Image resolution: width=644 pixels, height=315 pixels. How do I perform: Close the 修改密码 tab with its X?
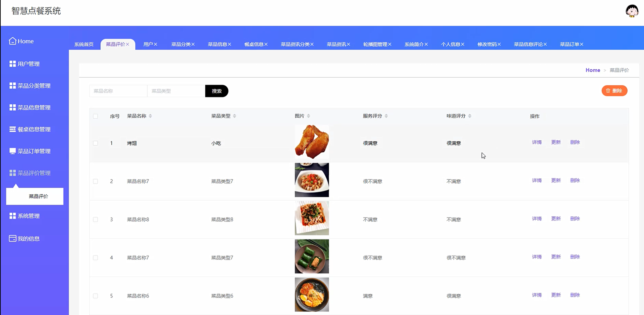pos(499,44)
